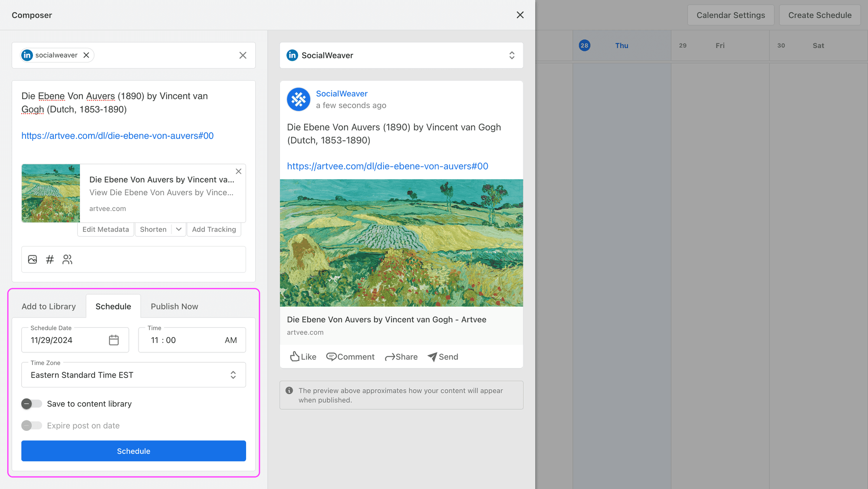The width and height of the screenshot is (868, 489).
Task: Click Add Tracking
Action: [x=214, y=229]
